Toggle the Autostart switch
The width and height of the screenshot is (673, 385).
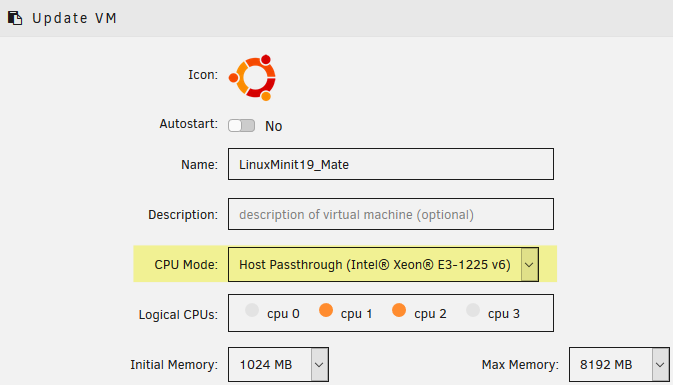point(241,126)
